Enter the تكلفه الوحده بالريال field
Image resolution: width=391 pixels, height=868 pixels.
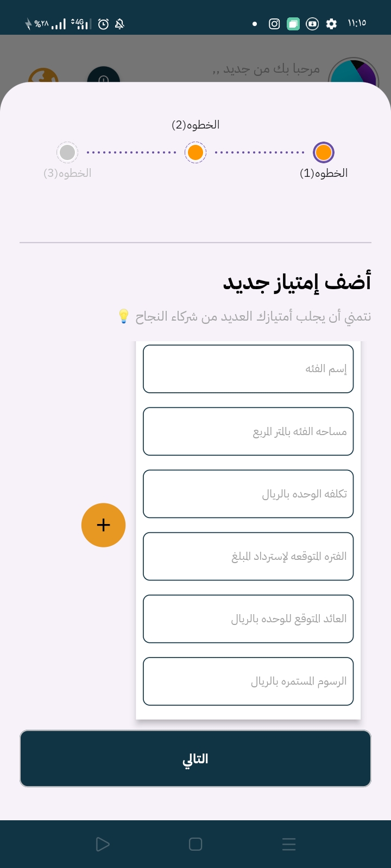coord(248,494)
